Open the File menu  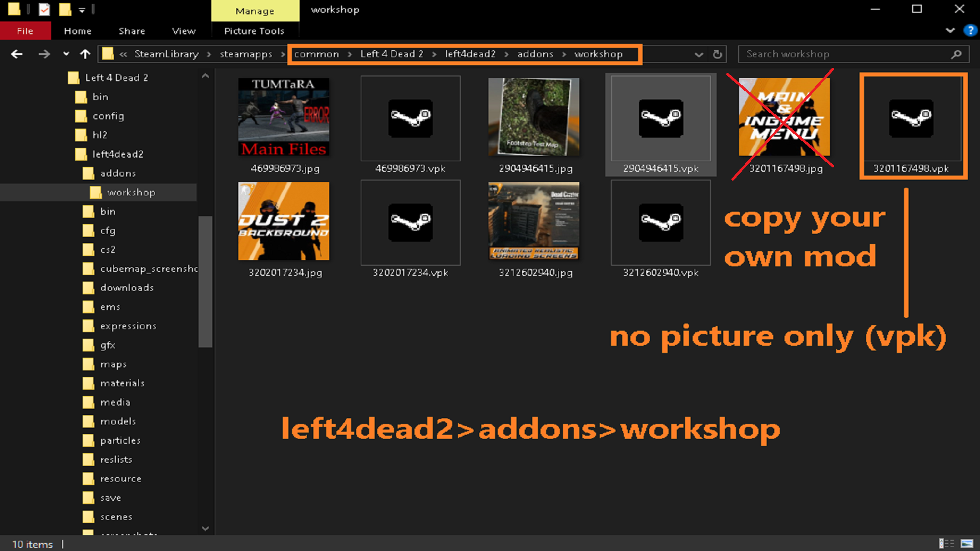pyautogui.click(x=25, y=31)
